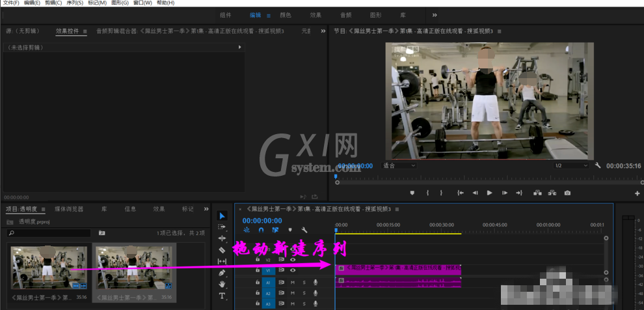Screen dimensions: 644x310
Task: Switch to 媒体浏览器 tab
Action: (69, 209)
